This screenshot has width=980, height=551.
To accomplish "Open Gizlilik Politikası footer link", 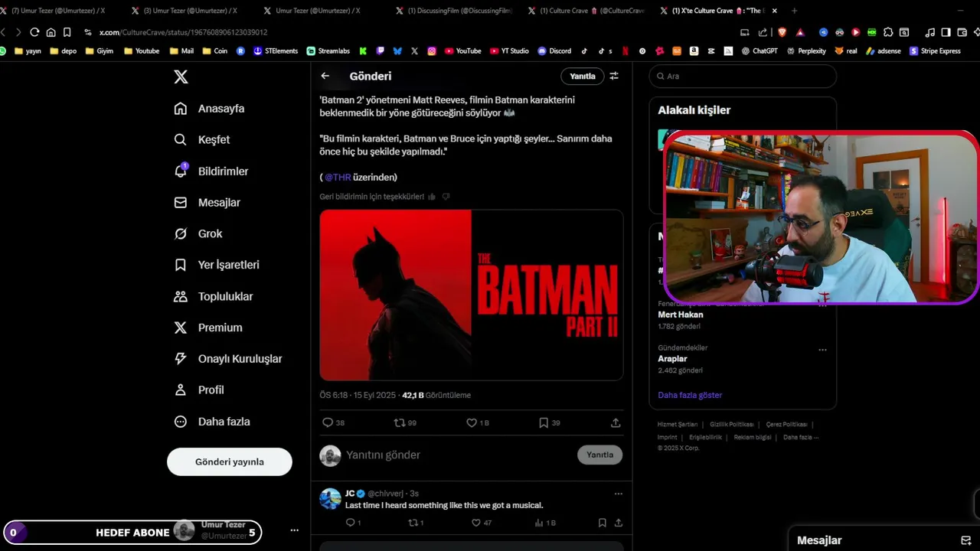I will point(731,424).
